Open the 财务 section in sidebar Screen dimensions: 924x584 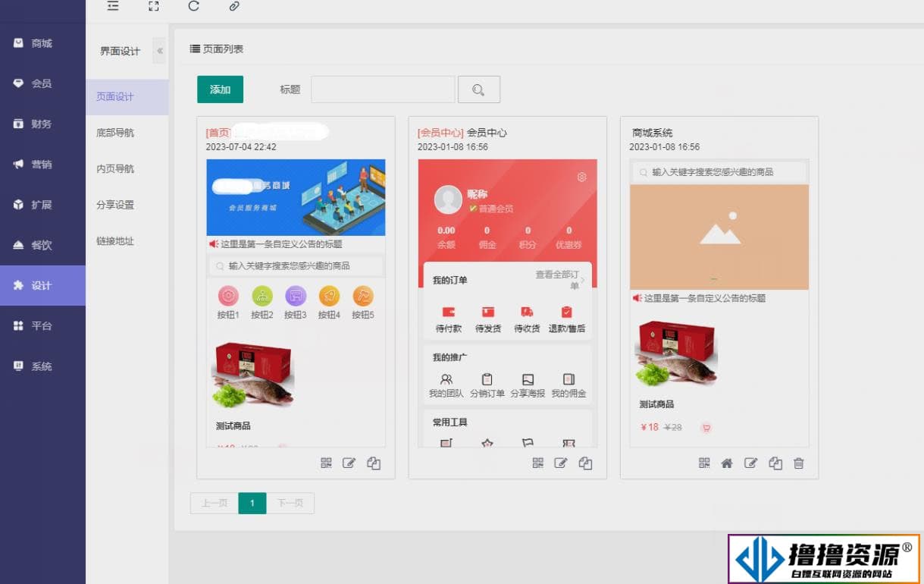click(x=42, y=124)
